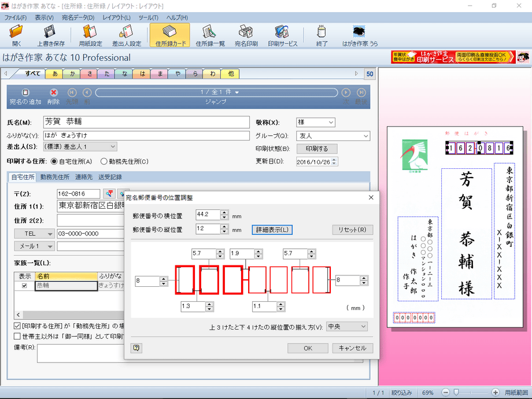The image size is (532, 399).
Task: Open the ヘルプ menu
Action: tap(177, 18)
